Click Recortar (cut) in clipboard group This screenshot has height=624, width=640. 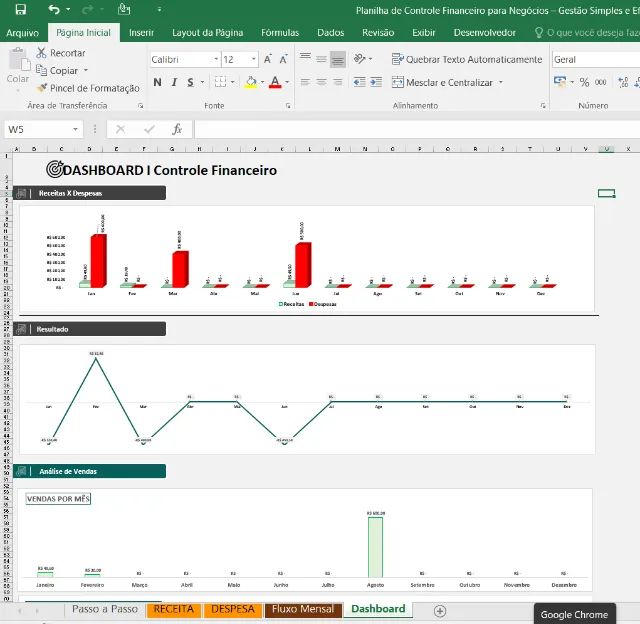pyautogui.click(x=61, y=53)
